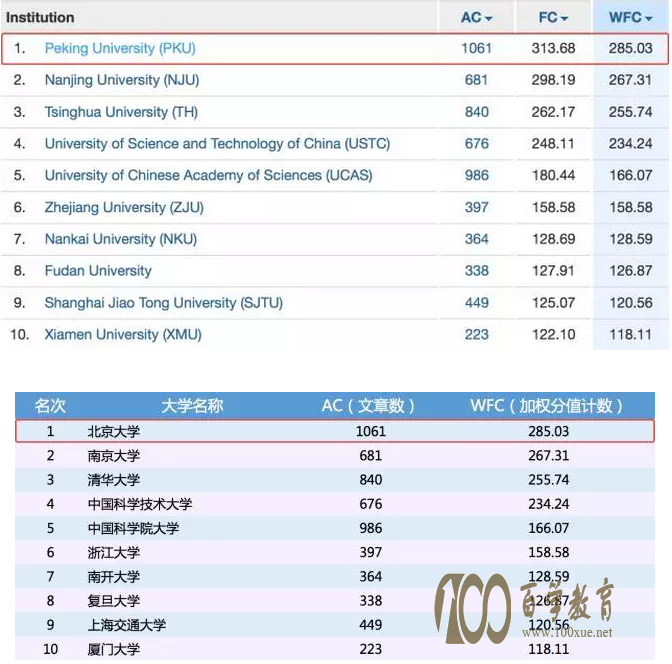This screenshot has width=672, height=664.
Task: Open University of Chinese Academy of Sciences link
Action: [x=208, y=175]
